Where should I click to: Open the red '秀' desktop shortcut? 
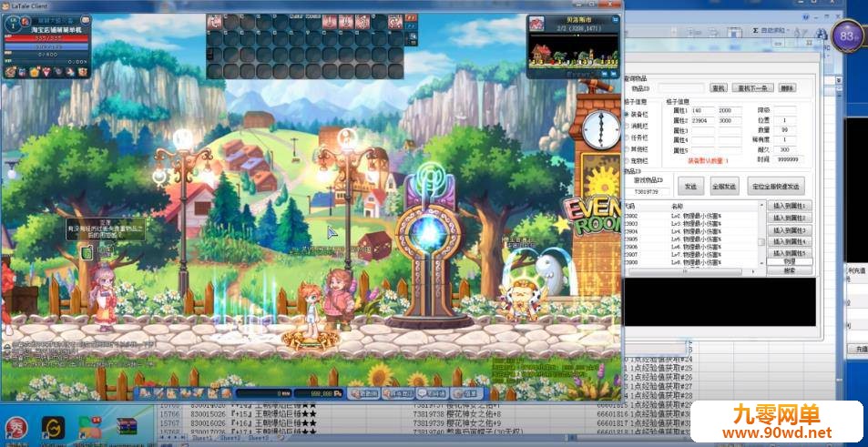click(15, 429)
